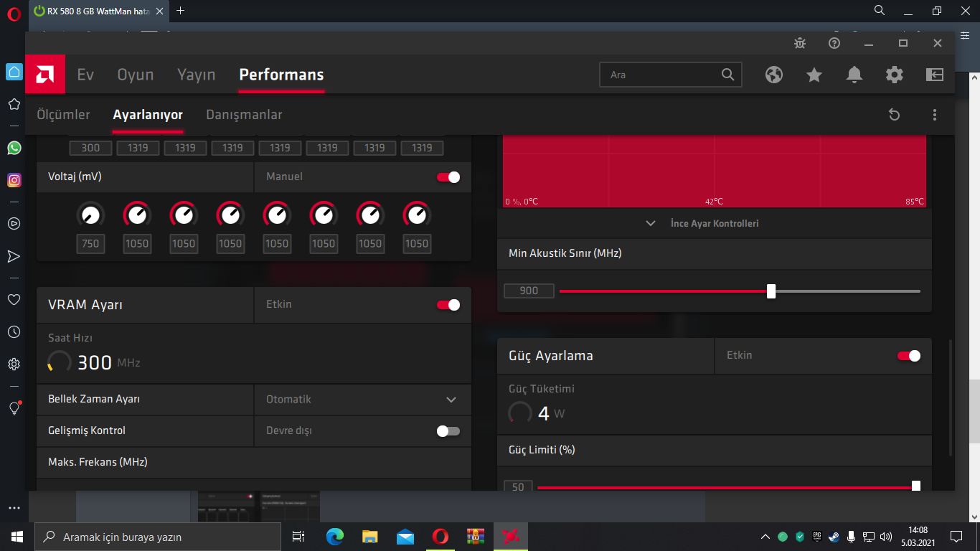980x551 pixels.
Task: Open a new tab in Opera
Action: (x=181, y=11)
